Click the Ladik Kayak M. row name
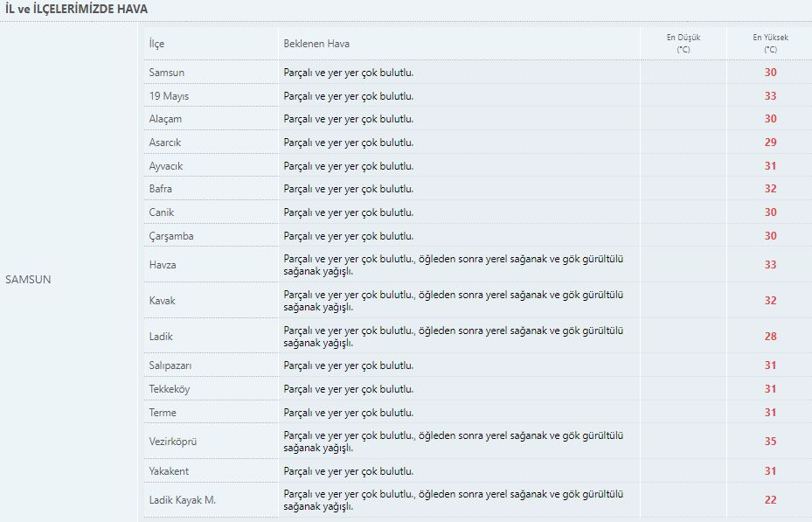 [x=183, y=500]
